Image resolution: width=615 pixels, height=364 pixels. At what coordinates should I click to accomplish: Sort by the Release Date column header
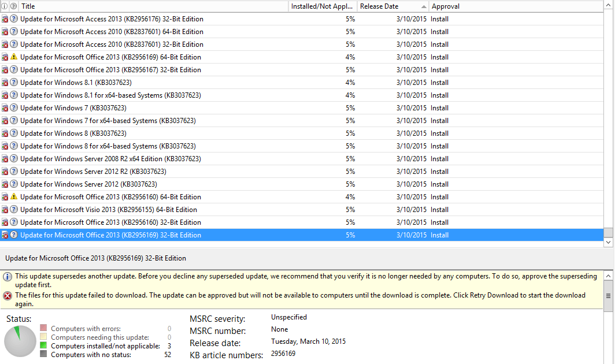point(392,6)
